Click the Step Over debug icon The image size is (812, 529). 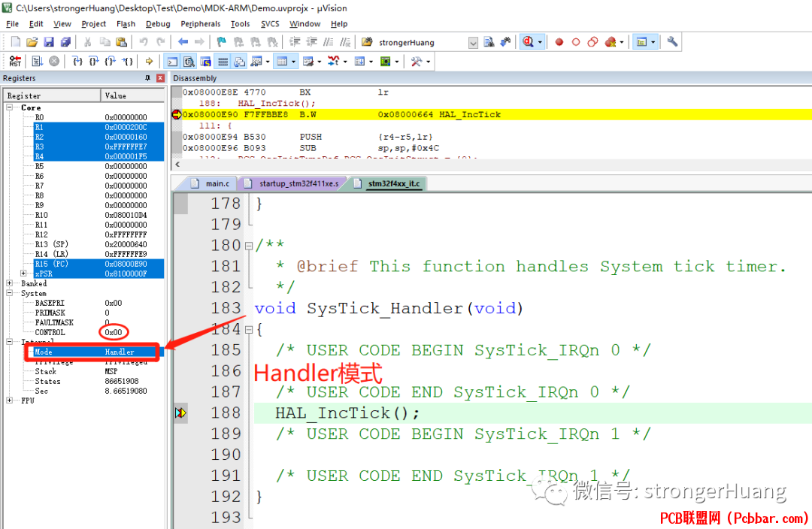[94, 62]
